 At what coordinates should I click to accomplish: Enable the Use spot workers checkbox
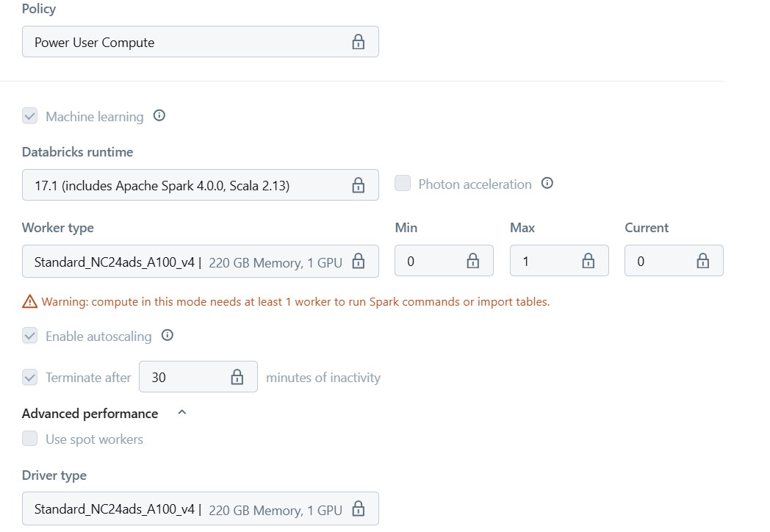point(30,439)
